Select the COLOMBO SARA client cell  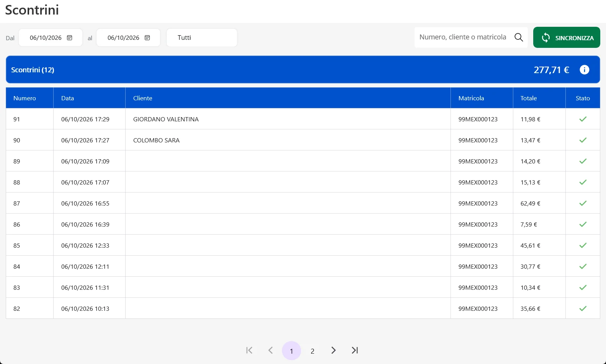pos(288,140)
